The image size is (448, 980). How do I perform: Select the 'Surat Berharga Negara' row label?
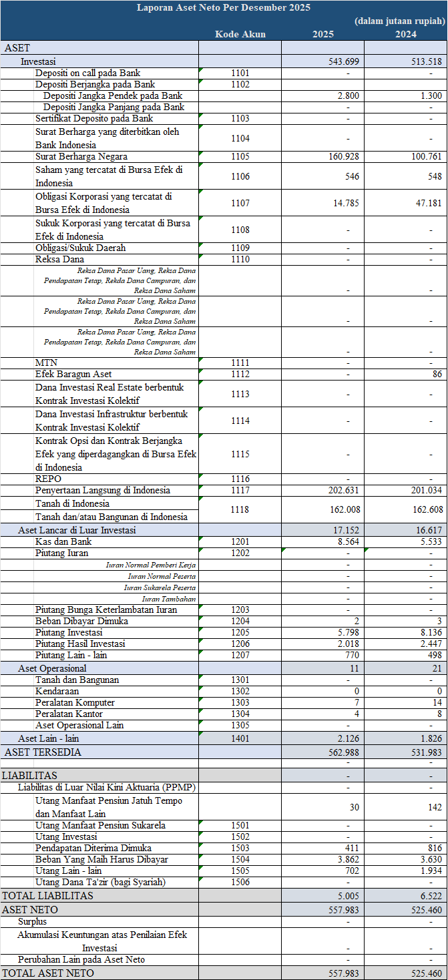81,157
